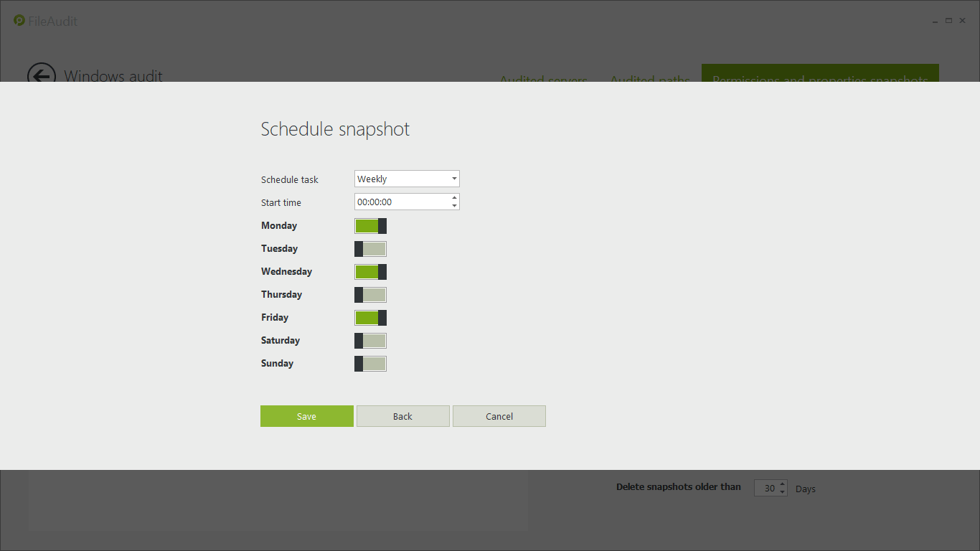
Task: Select Permissions and properties snapshots tab
Action: (x=819, y=75)
